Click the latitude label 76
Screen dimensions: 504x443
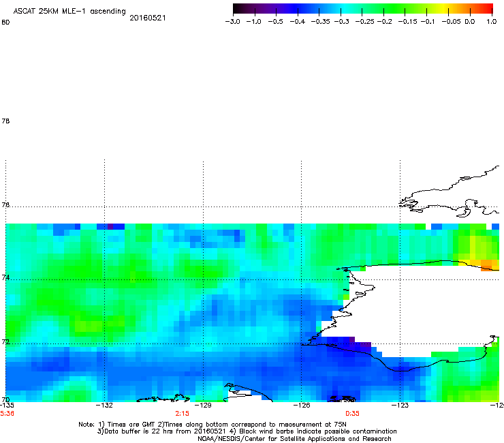[5, 204]
